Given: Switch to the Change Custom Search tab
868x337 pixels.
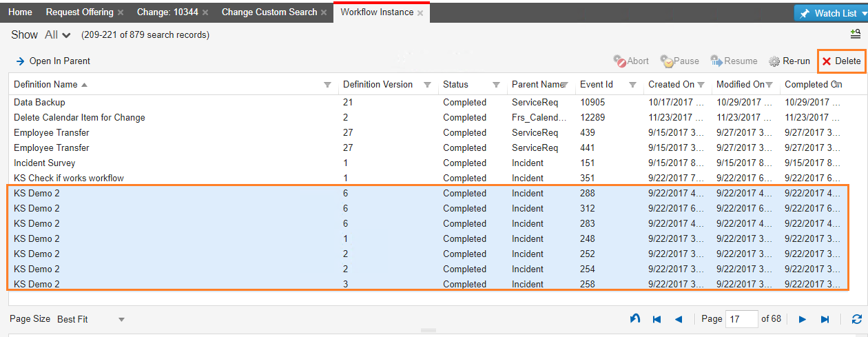Looking at the screenshot, I should [269, 12].
